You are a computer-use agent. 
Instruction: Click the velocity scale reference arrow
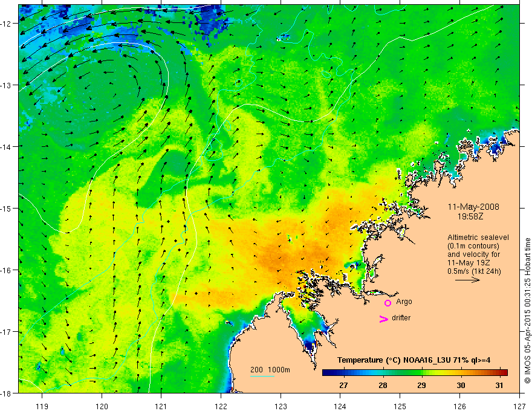pyautogui.click(x=467, y=280)
